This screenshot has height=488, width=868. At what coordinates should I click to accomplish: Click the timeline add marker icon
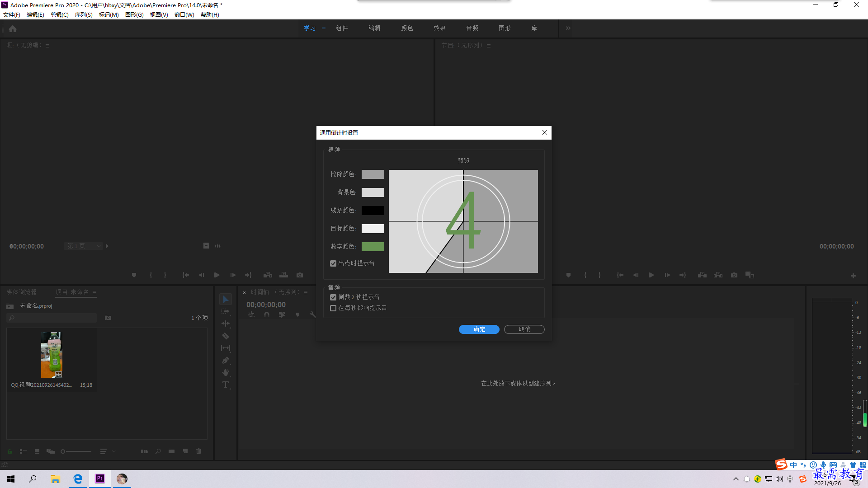click(297, 315)
